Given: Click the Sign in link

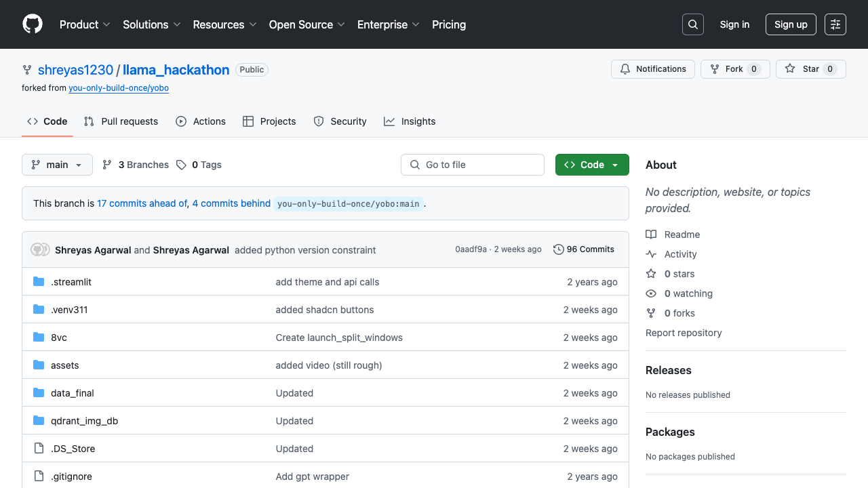Looking at the screenshot, I should click(x=734, y=24).
